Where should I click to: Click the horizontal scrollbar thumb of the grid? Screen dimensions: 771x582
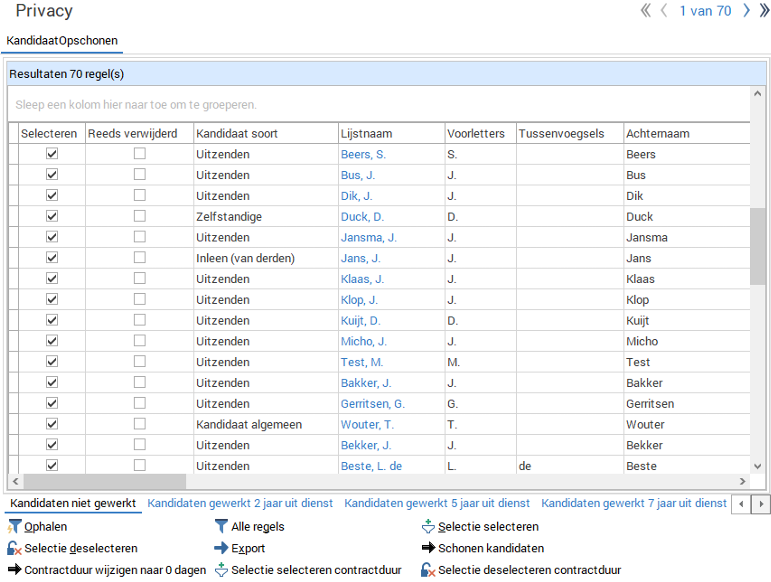coord(104,482)
